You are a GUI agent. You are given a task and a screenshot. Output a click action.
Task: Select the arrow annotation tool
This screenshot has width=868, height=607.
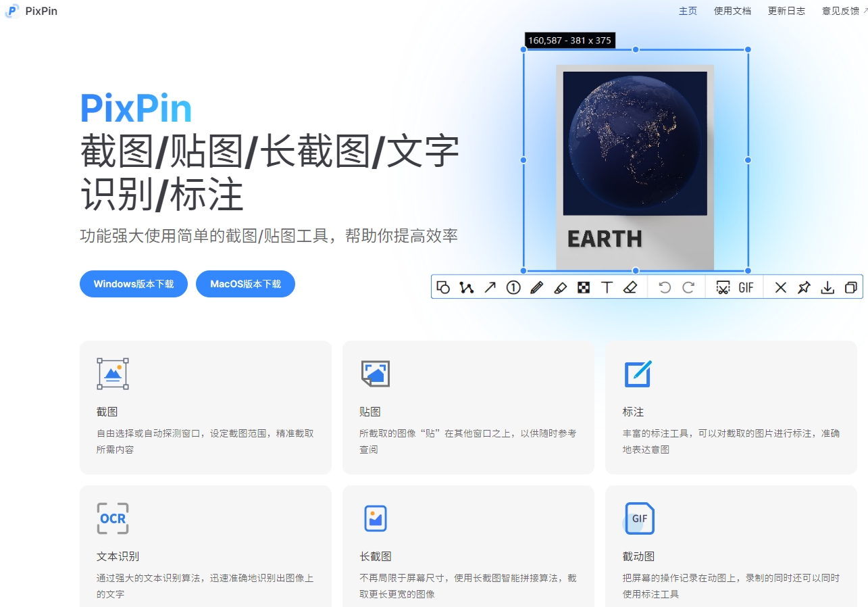click(x=490, y=287)
